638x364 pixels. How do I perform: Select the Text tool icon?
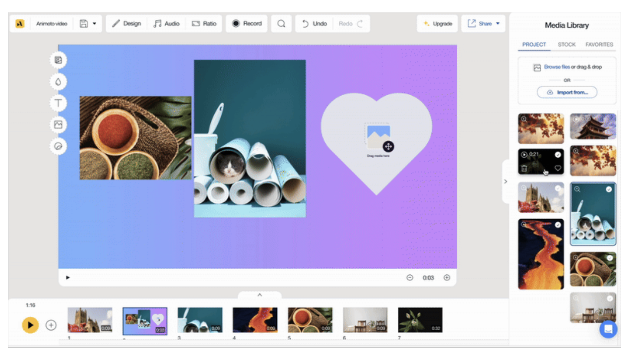tap(58, 103)
